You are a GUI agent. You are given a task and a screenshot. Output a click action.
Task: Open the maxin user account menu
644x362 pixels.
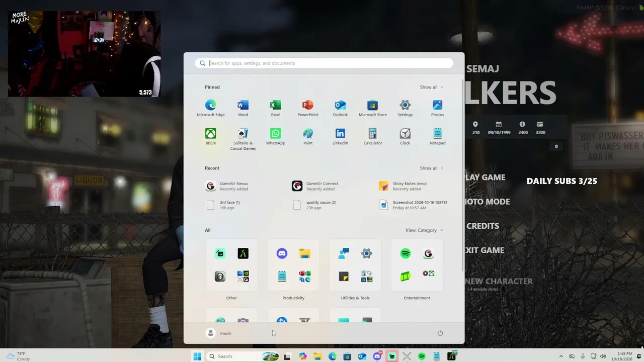pos(219,333)
